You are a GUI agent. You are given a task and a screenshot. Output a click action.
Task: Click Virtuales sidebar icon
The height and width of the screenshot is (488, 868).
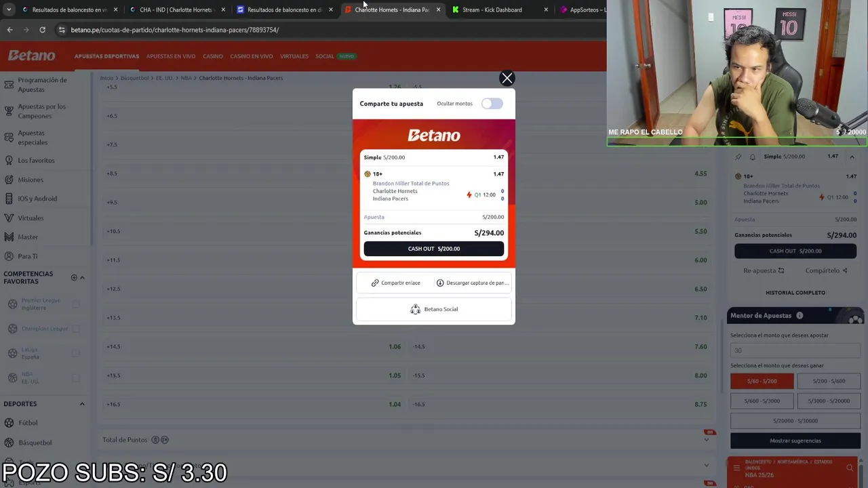pyautogui.click(x=9, y=218)
